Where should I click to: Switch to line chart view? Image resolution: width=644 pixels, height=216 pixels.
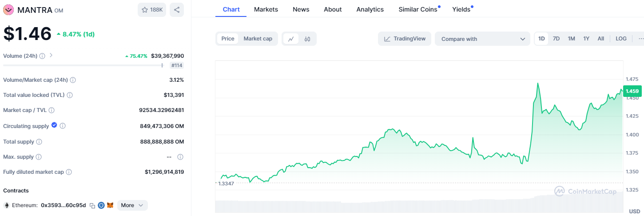pos(291,39)
